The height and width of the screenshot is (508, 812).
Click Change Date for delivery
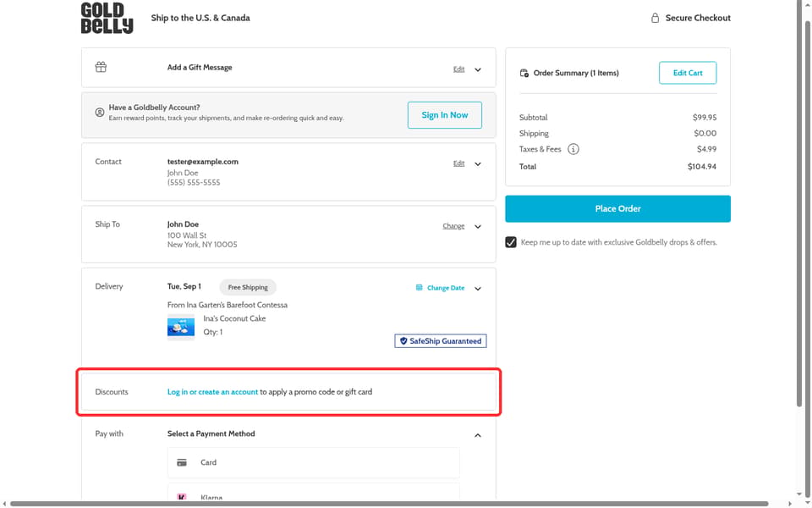[446, 288]
